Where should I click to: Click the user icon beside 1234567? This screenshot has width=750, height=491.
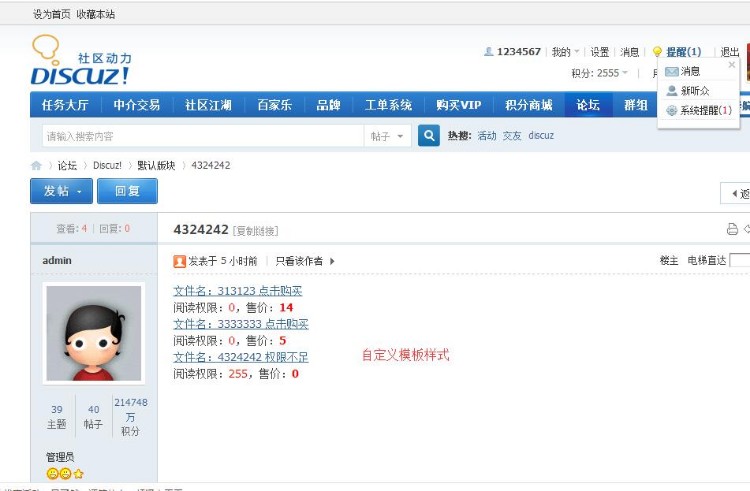[488, 51]
